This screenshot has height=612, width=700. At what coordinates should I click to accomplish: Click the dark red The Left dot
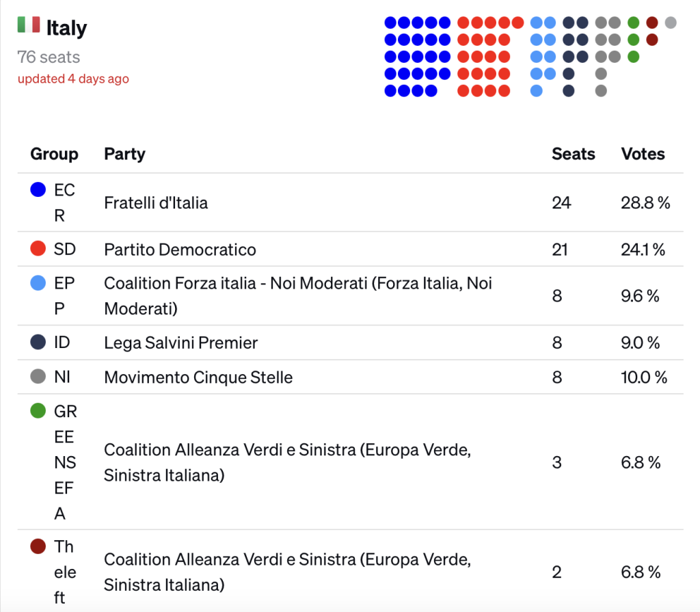pyautogui.click(x=38, y=546)
